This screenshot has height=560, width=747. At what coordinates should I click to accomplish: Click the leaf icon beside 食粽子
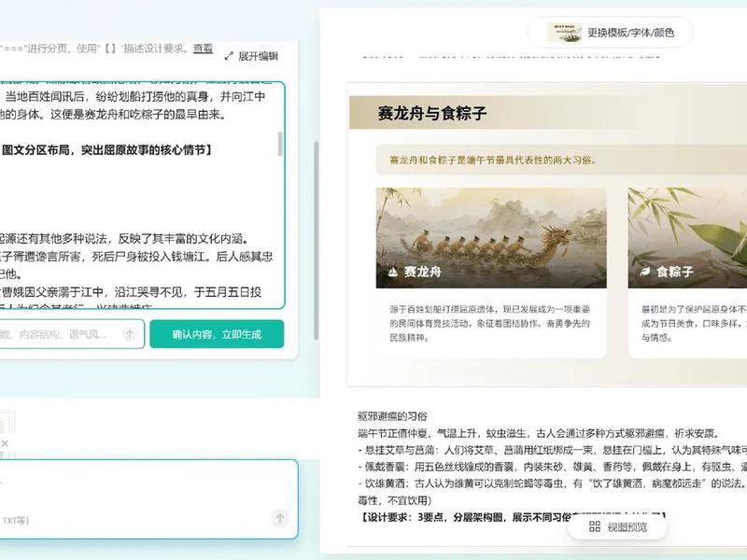click(x=644, y=272)
